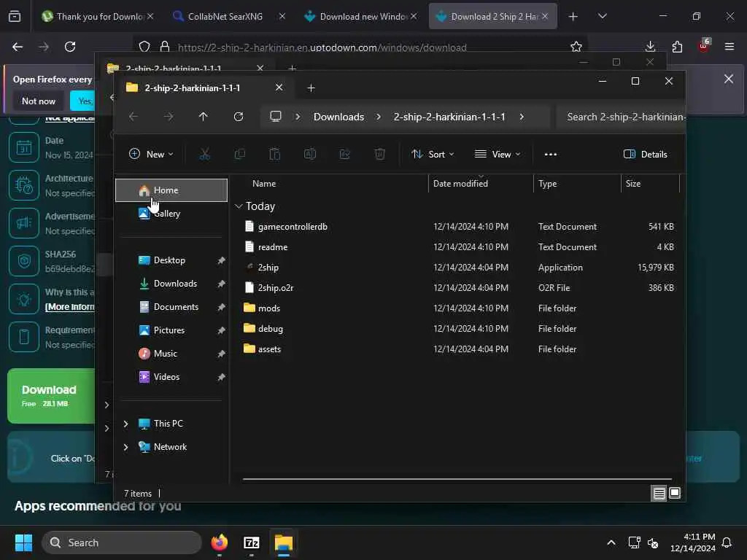Click the Rename icon in Explorer toolbar
Viewport: 747px width, 560px height.
[x=309, y=154]
